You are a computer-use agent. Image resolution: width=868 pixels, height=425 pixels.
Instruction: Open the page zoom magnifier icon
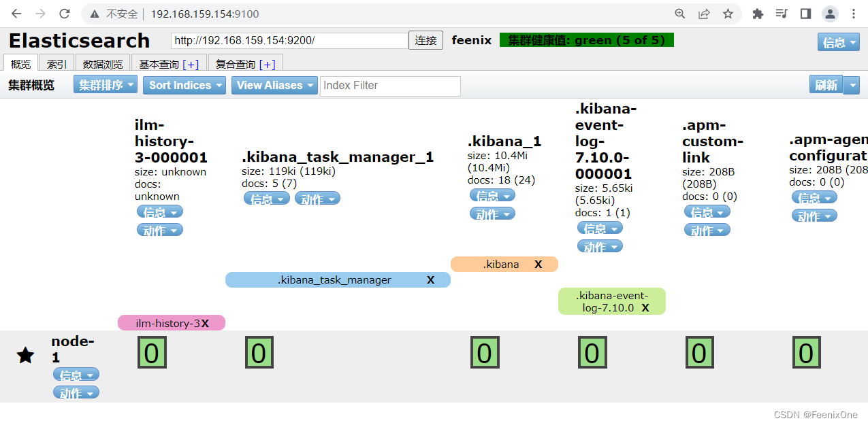tap(679, 14)
